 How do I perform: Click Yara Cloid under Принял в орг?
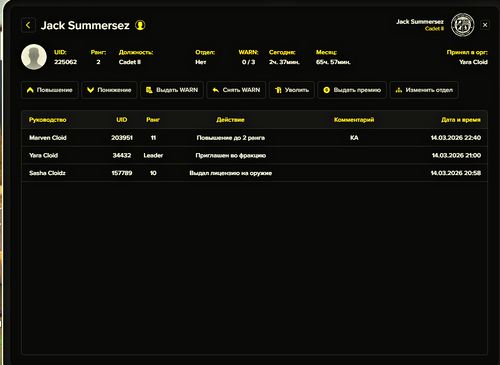point(473,62)
